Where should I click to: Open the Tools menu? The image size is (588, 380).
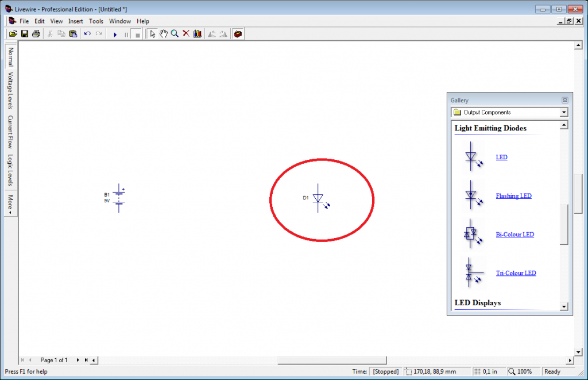[x=95, y=21]
